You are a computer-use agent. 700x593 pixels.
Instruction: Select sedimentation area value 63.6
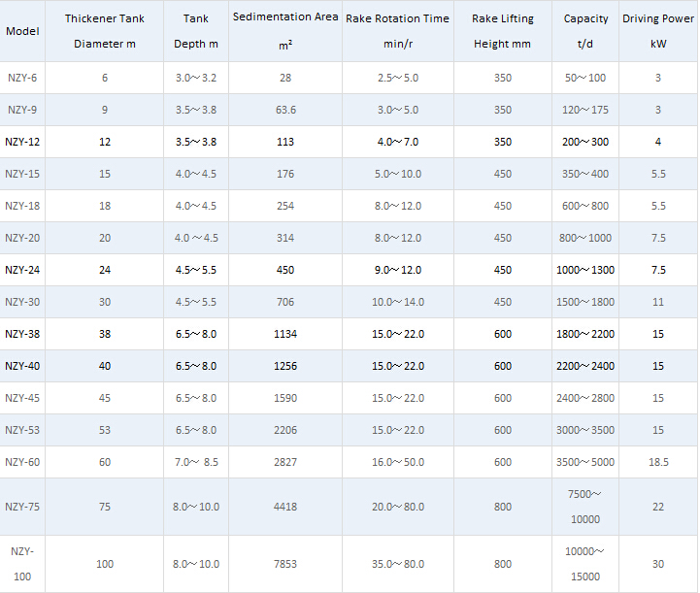[285, 110]
